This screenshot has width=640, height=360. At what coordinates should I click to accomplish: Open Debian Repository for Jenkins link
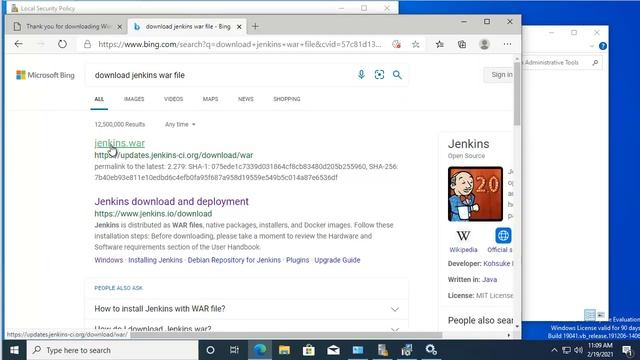coord(234,260)
